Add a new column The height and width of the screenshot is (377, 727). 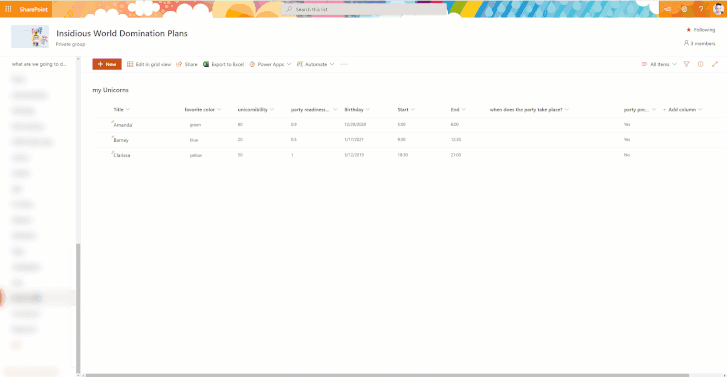(x=682, y=109)
